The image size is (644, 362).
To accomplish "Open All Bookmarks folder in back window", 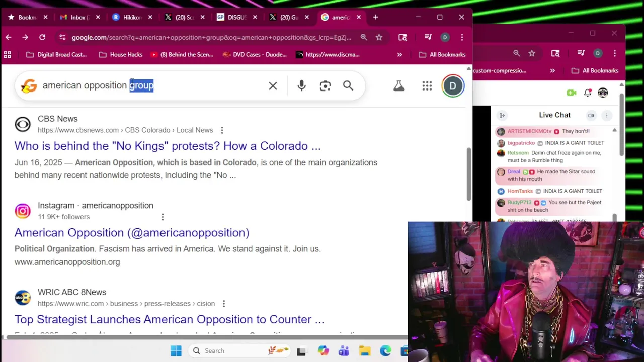I will pos(595,71).
